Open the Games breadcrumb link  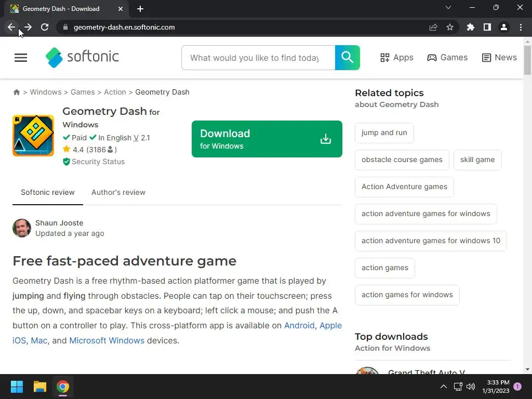click(x=83, y=92)
